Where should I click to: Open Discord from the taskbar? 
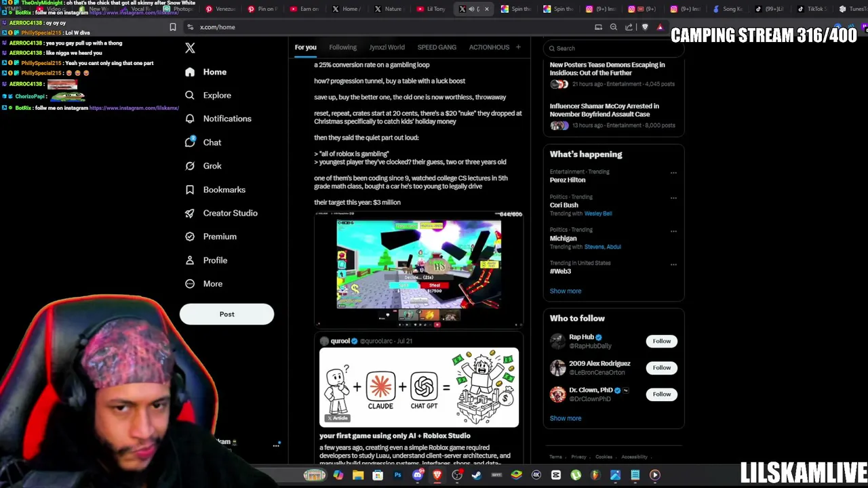click(418, 475)
